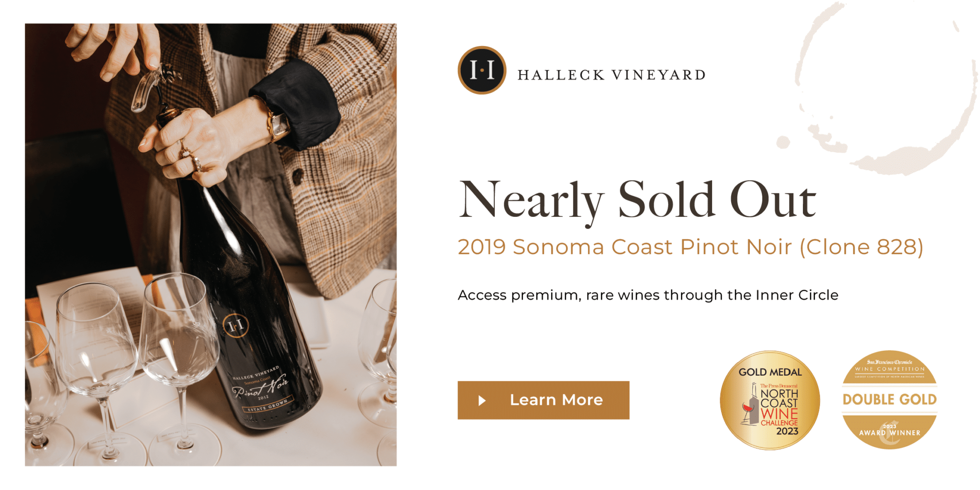Screen dimensions: 980x490
Task: Click the gold H emblem on the bottle
Action: pyautogui.click(x=235, y=326)
